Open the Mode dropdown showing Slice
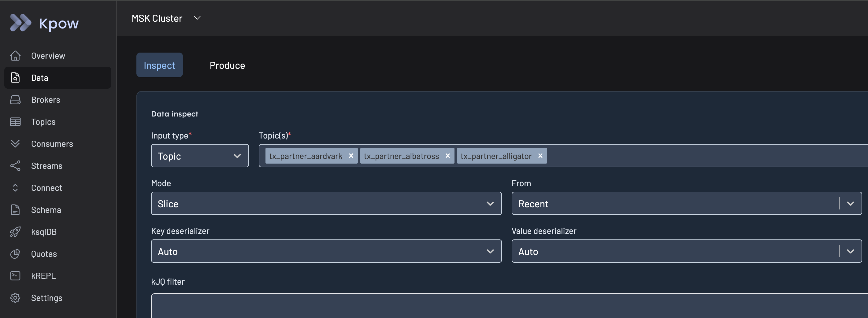The width and height of the screenshot is (868, 318). pos(490,203)
